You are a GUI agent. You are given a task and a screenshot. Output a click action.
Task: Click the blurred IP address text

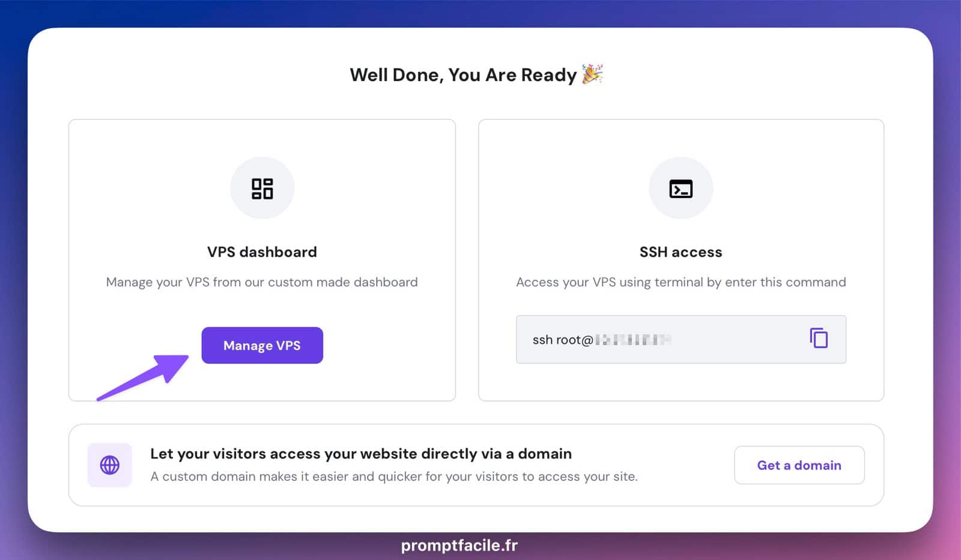[x=633, y=340]
